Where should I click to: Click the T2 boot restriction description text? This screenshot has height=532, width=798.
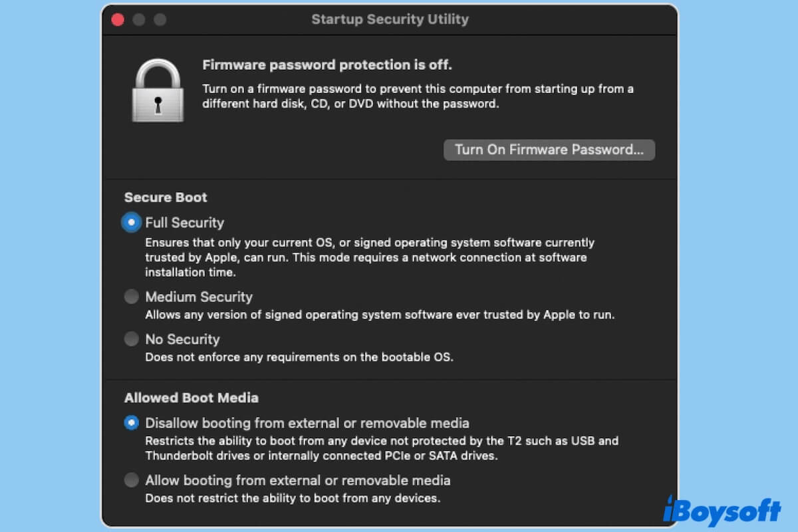click(382, 448)
